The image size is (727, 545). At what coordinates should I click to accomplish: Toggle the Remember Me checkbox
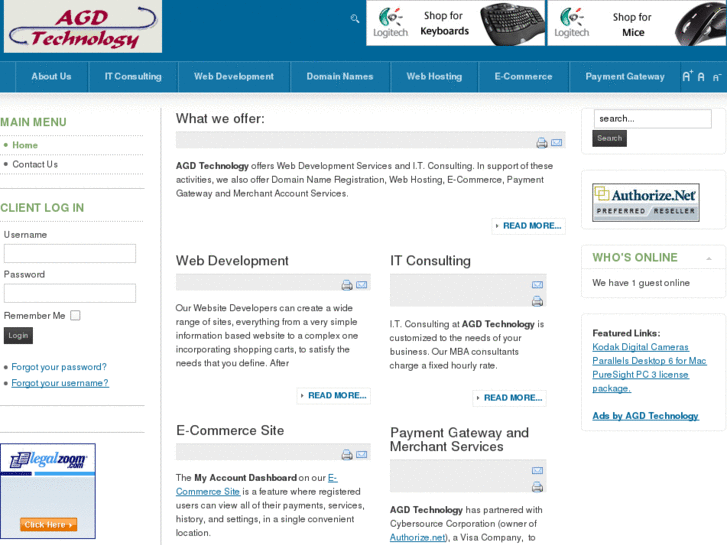[x=75, y=315]
